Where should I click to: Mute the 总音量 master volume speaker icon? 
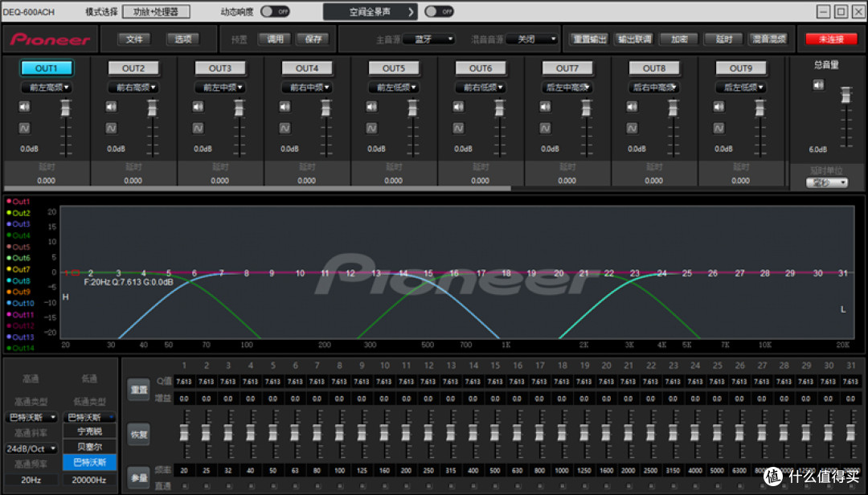point(818,84)
